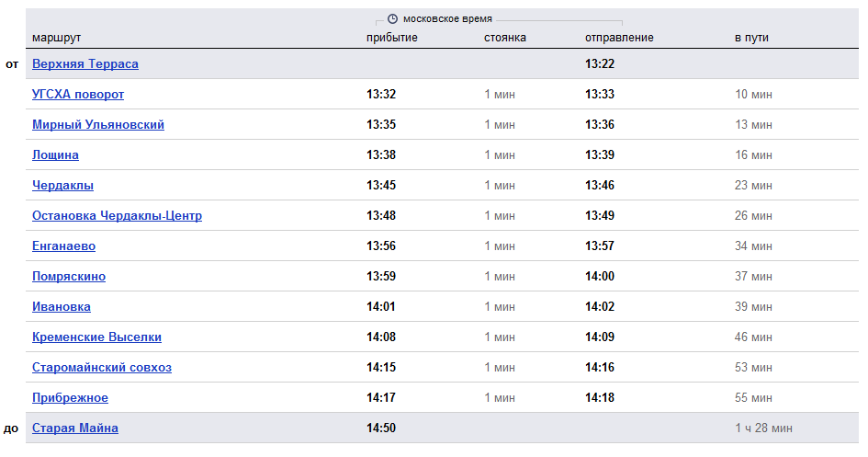Select the Прибрежное stop link
The width and height of the screenshot is (868, 457).
pos(71,398)
